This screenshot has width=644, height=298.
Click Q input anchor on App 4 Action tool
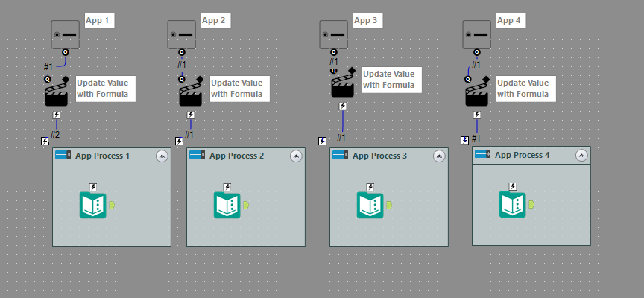point(467,79)
